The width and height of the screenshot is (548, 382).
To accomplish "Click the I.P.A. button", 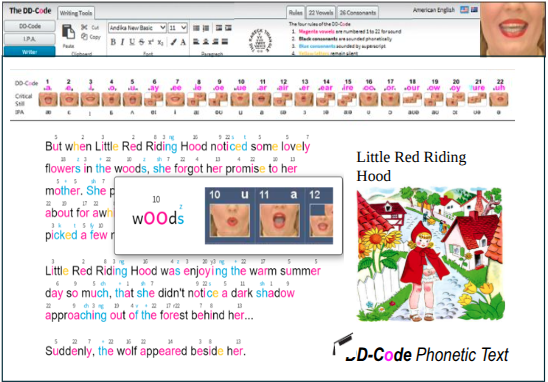I will point(30,39).
